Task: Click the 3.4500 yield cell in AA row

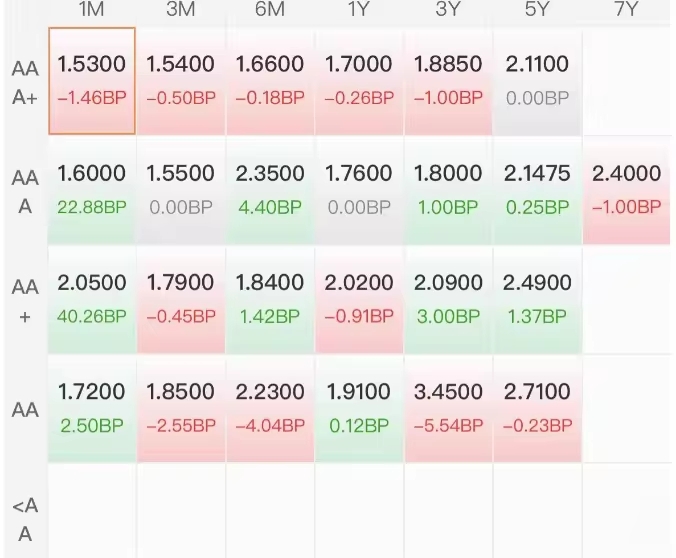Action: click(448, 407)
